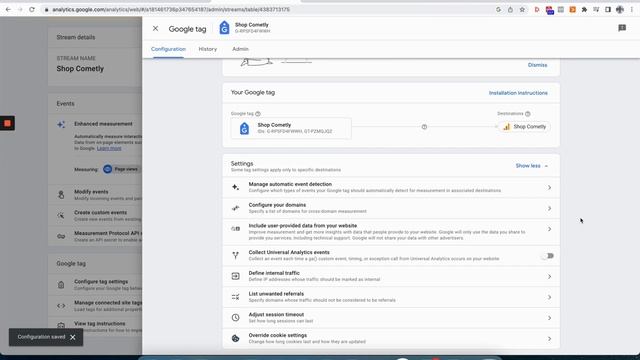
Task: Click the Enhanced measurement sparkle icon
Action: [61, 124]
